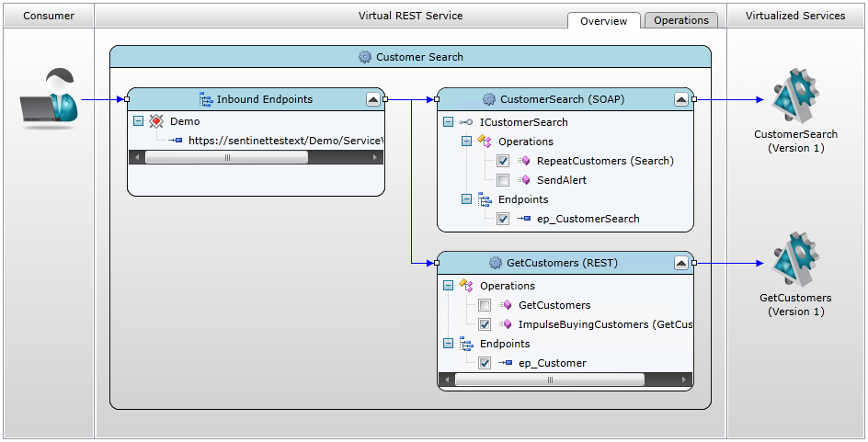The image size is (868, 442).
Task: Click the GetCustomers Version 1 service icon
Action: [x=795, y=261]
